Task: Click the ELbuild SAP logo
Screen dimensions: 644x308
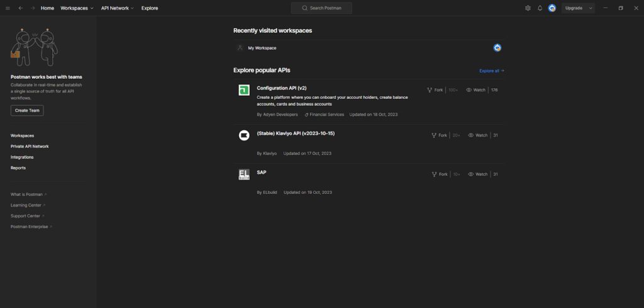Action: tap(244, 174)
